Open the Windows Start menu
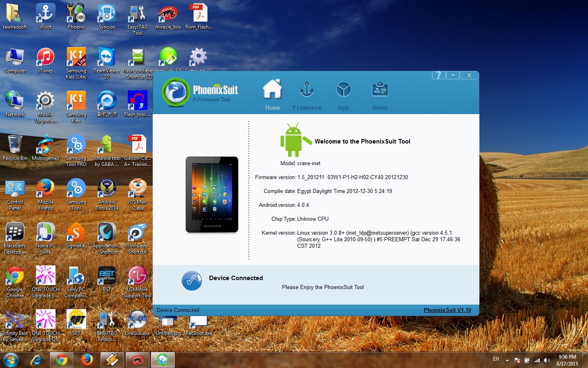This screenshot has width=588, height=368. tap(11, 360)
